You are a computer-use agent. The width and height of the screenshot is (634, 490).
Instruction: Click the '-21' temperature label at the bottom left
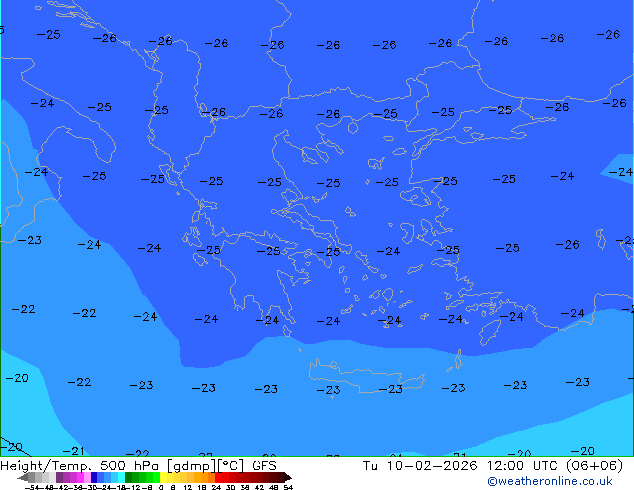[74, 450]
